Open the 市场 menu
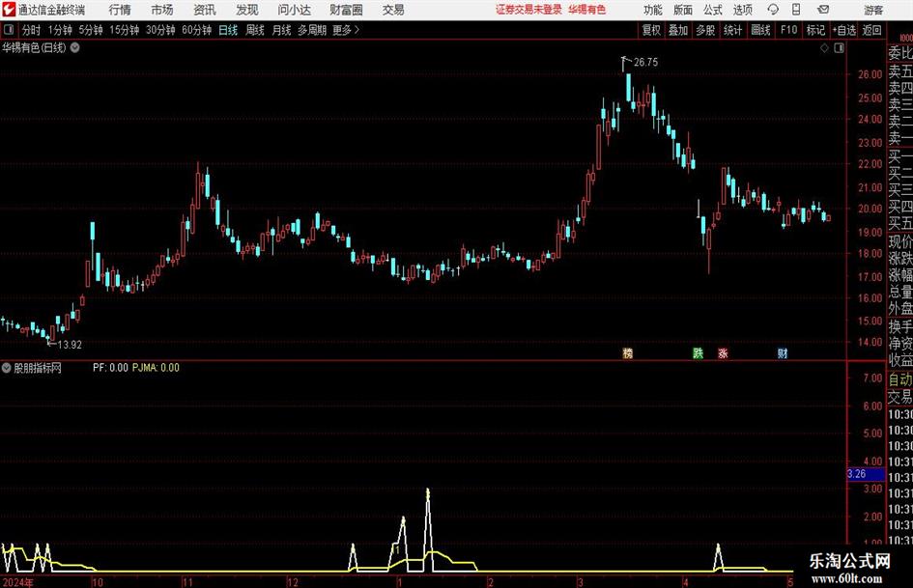 coord(162,10)
